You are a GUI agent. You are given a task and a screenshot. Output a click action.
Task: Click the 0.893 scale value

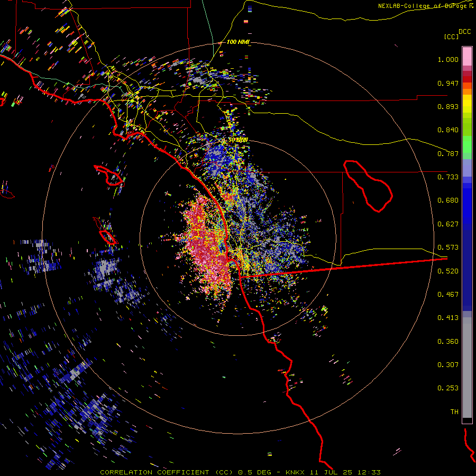(x=448, y=106)
